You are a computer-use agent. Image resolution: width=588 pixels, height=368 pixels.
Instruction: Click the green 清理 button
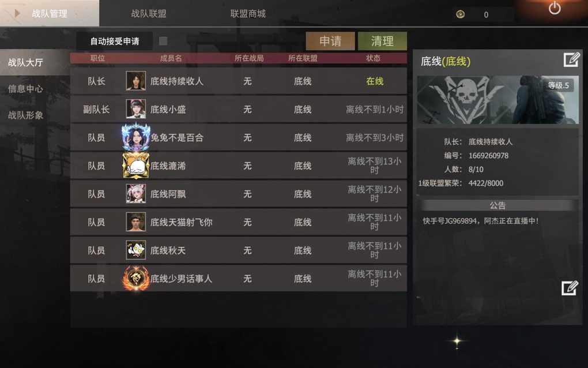coord(382,41)
